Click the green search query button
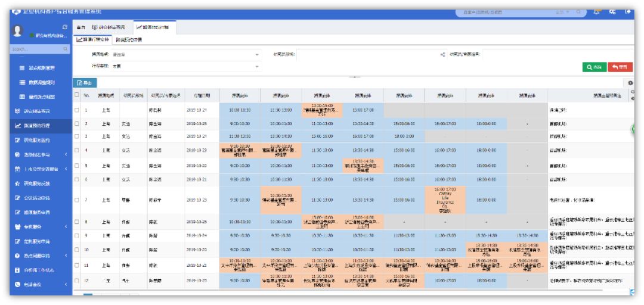Screen dimensions: 644x305 595,67
